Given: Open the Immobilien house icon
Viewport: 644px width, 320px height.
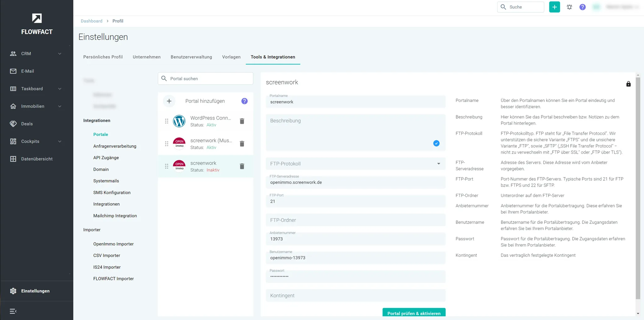Looking at the screenshot, I should coord(13,106).
